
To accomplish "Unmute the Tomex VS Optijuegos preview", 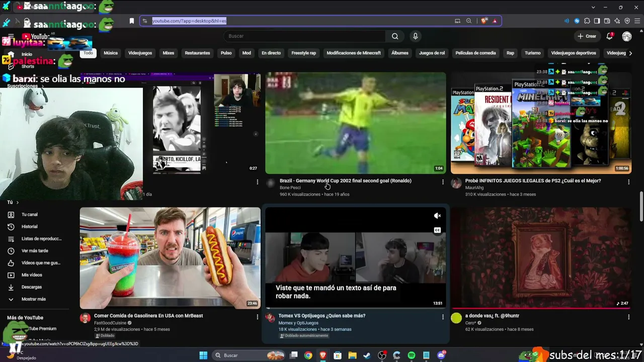I will pos(437,216).
